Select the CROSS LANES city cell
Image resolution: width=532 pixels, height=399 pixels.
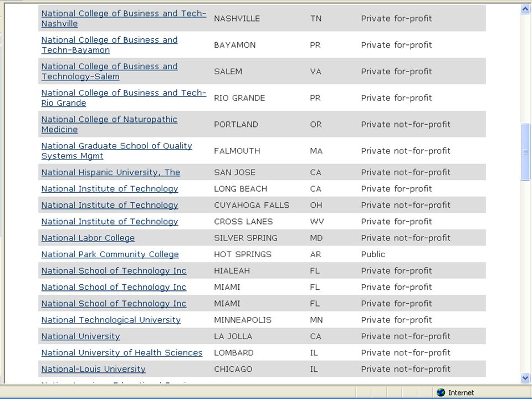tap(243, 221)
